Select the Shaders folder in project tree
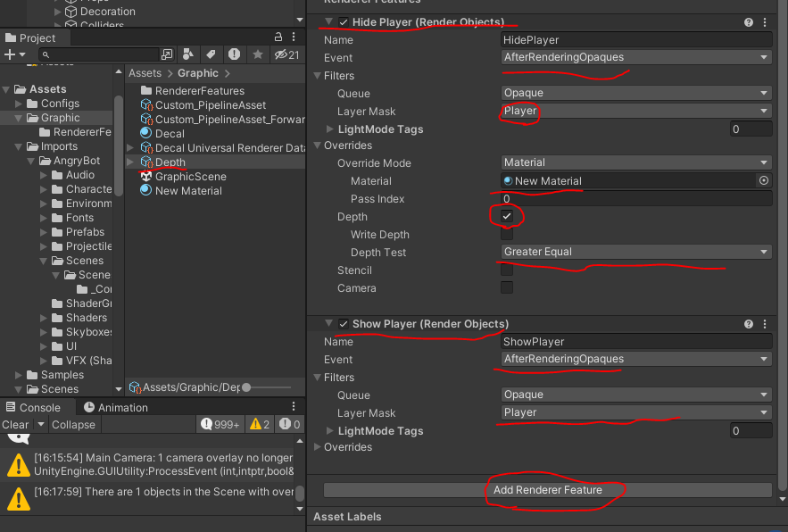Image resolution: width=788 pixels, height=532 pixels. 79,318
